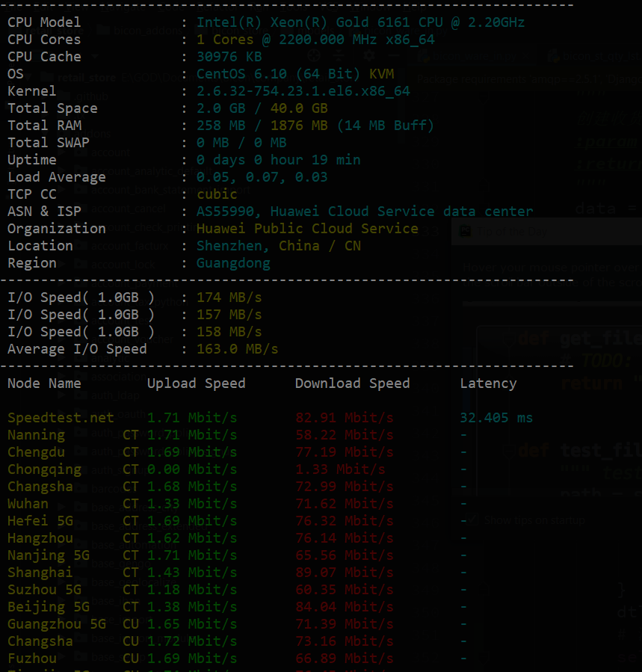Select the account_lock folder in the project tree
This screenshot has width=642, height=672.
point(123,265)
